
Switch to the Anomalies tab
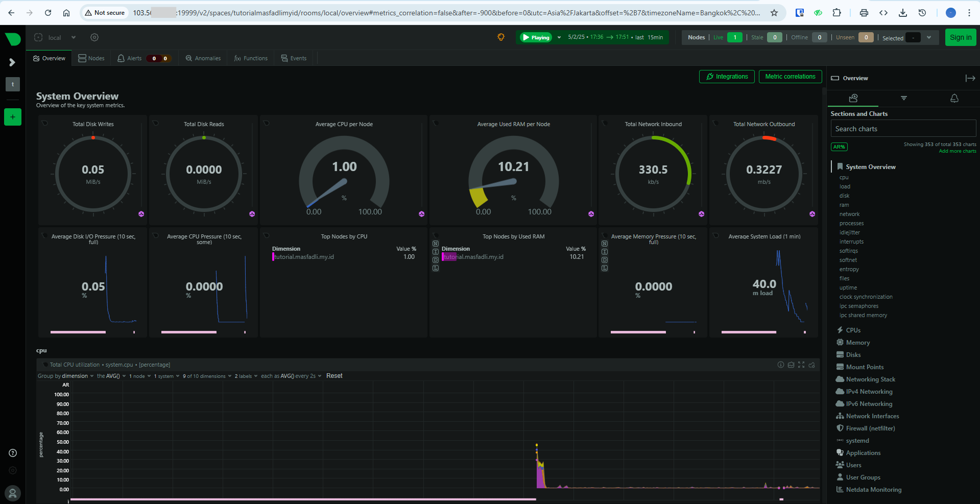coord(203,58)
